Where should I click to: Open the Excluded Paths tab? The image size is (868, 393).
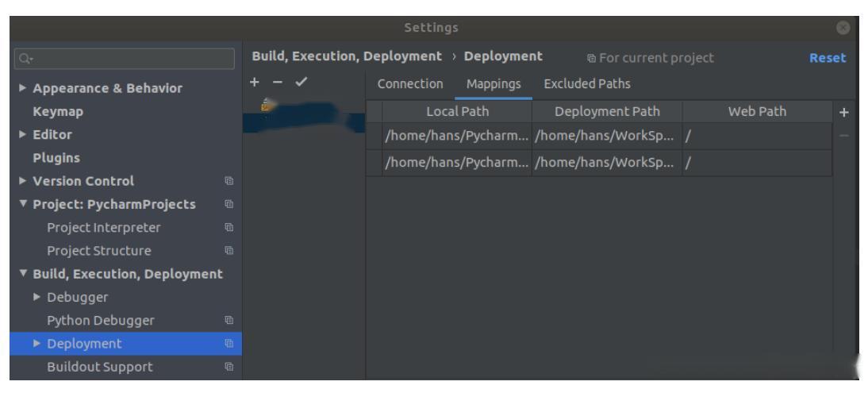pyautogui.click(x=586, y=83)
